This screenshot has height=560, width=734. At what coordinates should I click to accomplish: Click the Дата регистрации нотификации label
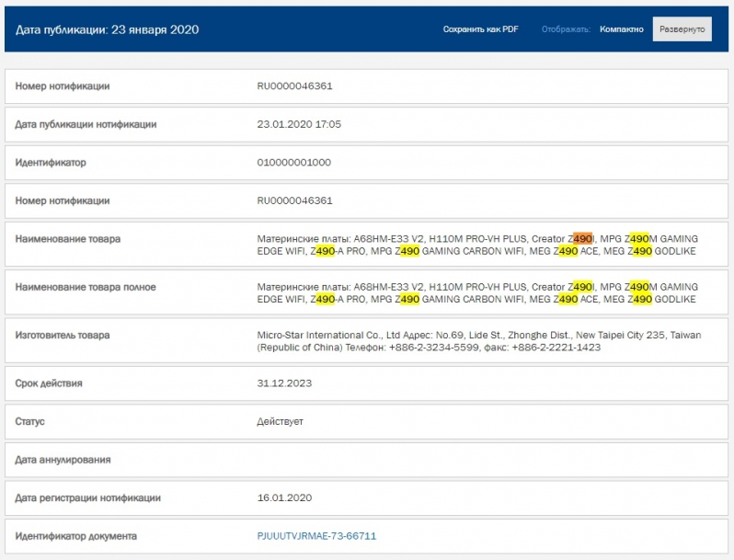pos(87,497)
